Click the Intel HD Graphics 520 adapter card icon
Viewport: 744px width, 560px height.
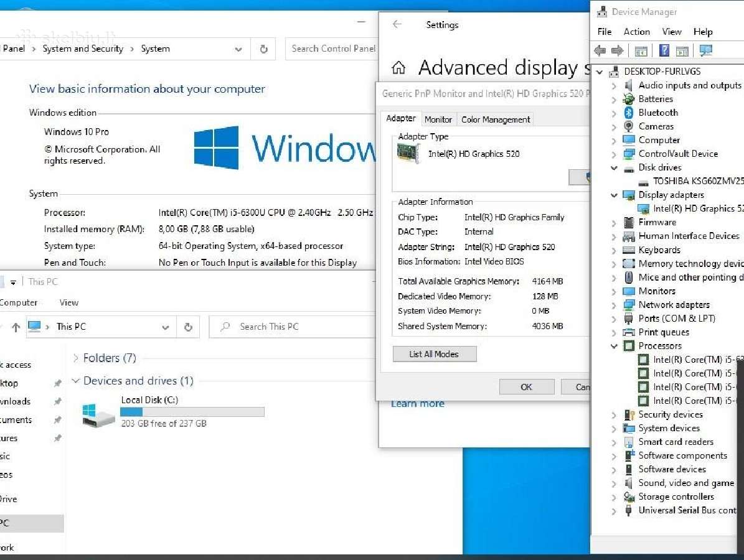(x=408, y=153)
